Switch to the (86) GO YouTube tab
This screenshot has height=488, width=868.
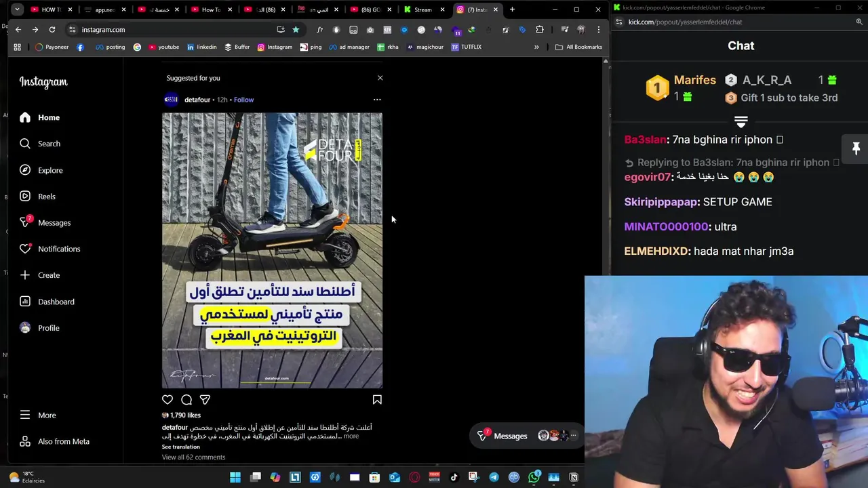point(370,9)
